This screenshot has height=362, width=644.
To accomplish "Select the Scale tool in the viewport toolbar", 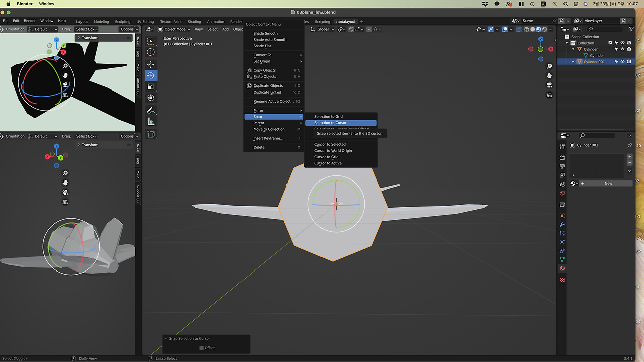I will (151, 86).
